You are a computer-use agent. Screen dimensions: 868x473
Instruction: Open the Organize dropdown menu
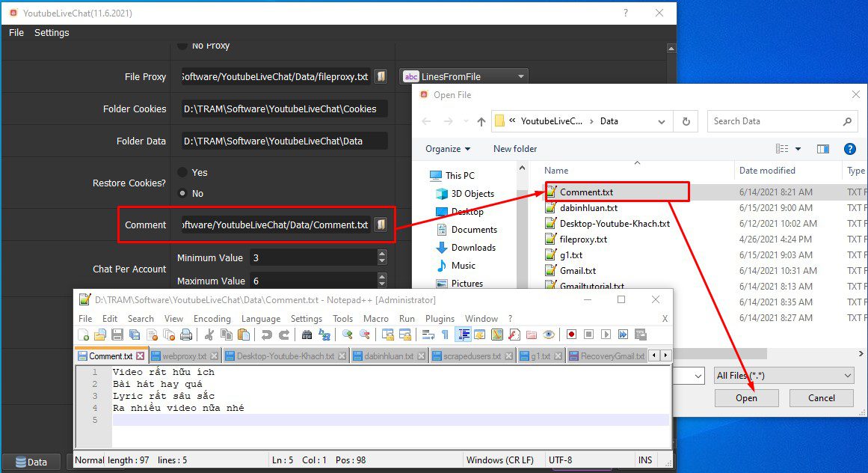(447, 148)
